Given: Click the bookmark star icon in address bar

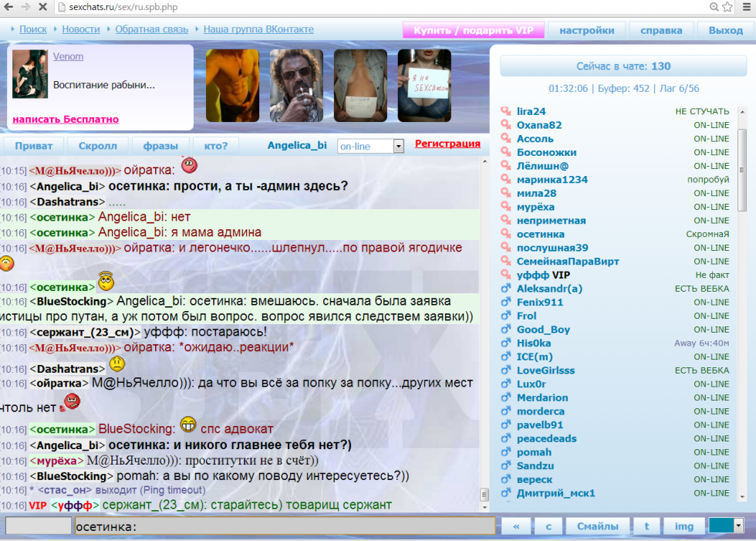Looking at the screenshot, I should (727, 7).
